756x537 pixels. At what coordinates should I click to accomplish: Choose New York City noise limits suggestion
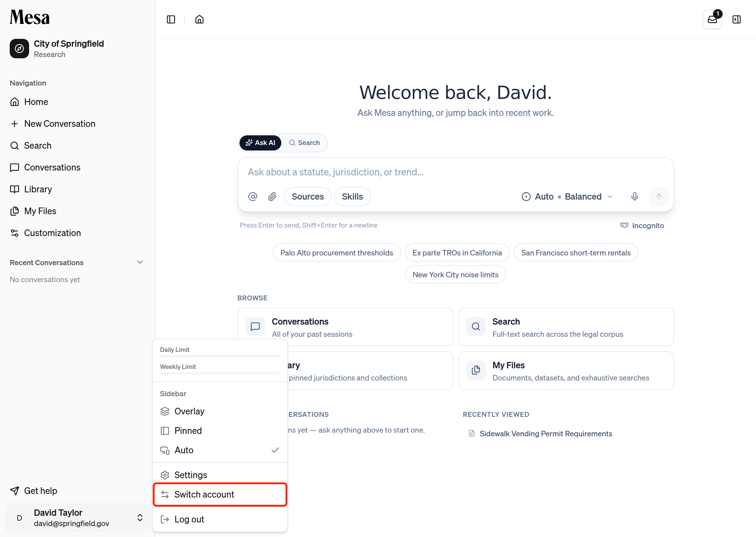(455, 275)
